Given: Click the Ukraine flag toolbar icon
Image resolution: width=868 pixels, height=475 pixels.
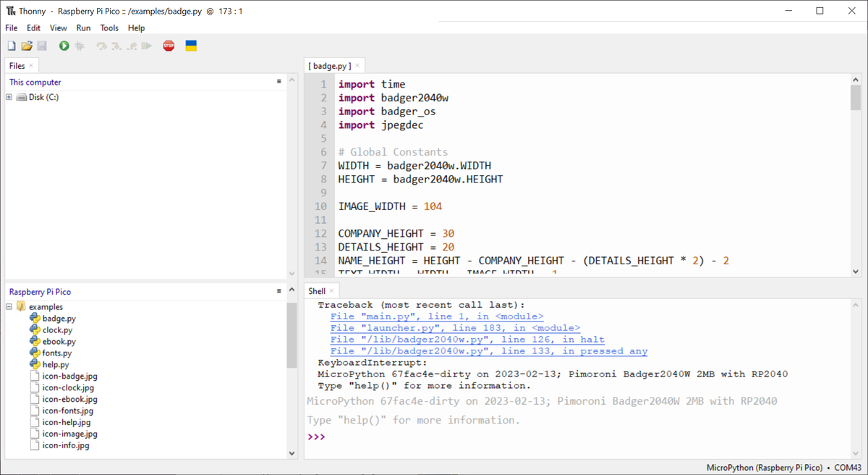Looking at the screenshot, I should (190, 45).
